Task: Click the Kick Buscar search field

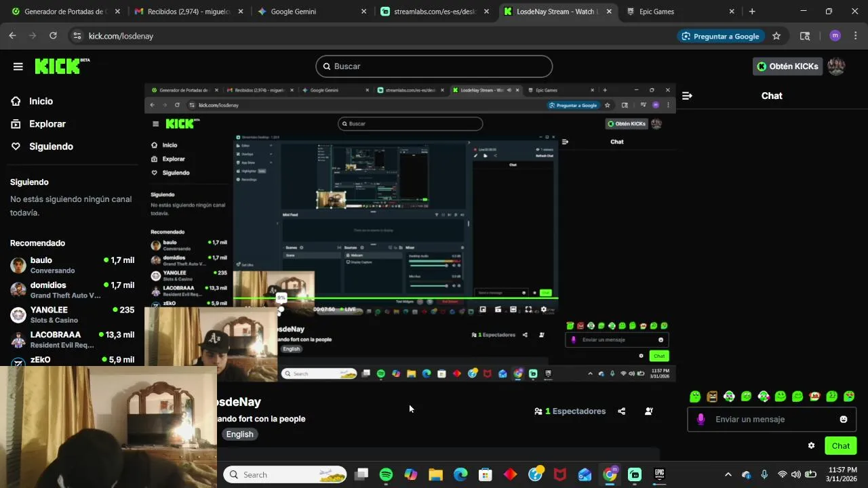Action: point(434,66)
